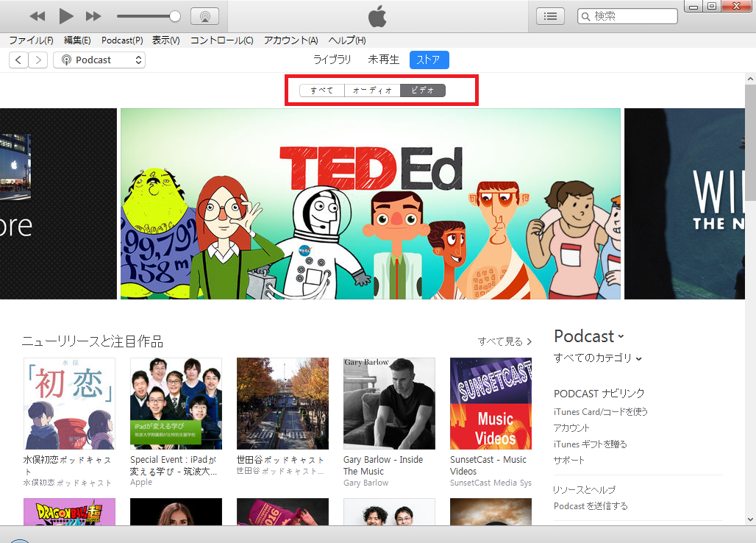The height and width of the screenshot is (543, 756).
Task: Open the Podcast を送信する link
Action: coord(591,506)
